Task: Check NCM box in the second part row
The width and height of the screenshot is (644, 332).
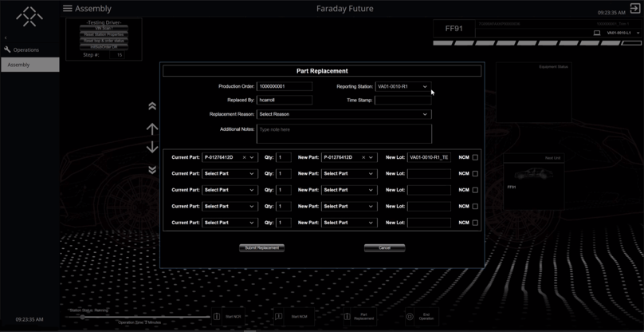Action: click(475, 174)
